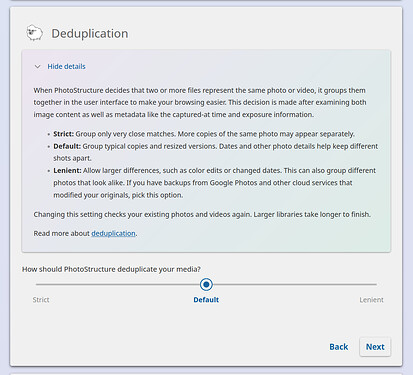
Task: Open the deduplication help link
Action: pos(113,233)
